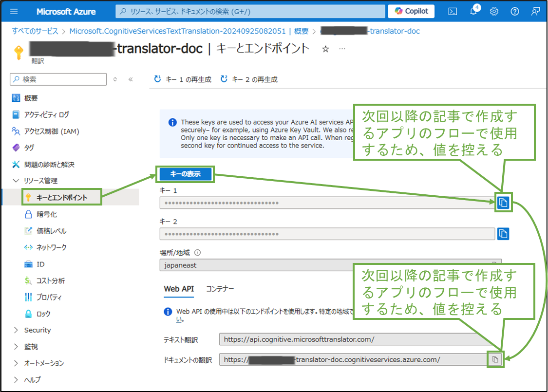Open the translator-doc breadcrumb link
548x392 pixels.
[x=370, y=31]
